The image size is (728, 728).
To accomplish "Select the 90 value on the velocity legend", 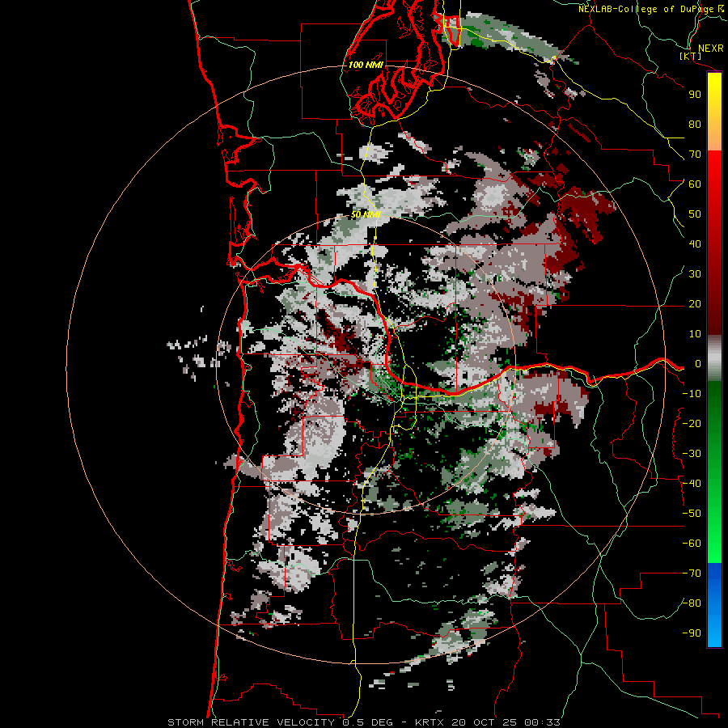I will point(695,95).
